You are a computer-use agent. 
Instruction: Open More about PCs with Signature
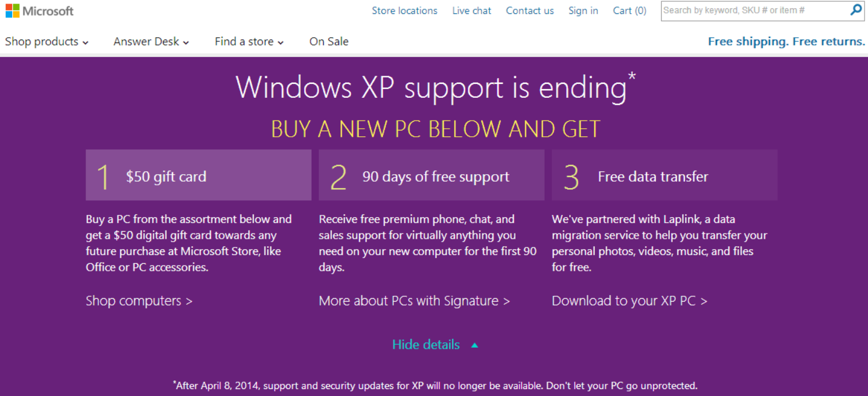pos(414,301)
